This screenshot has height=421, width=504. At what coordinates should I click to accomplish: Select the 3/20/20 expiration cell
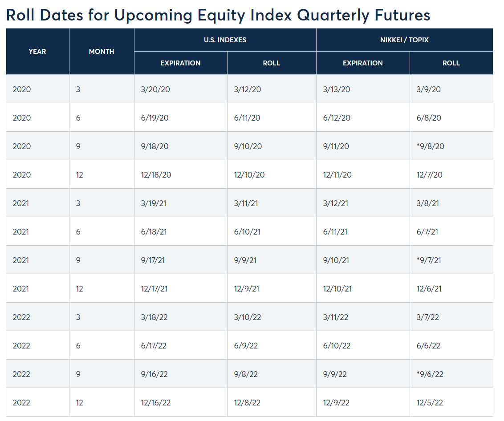coord(155,89)
